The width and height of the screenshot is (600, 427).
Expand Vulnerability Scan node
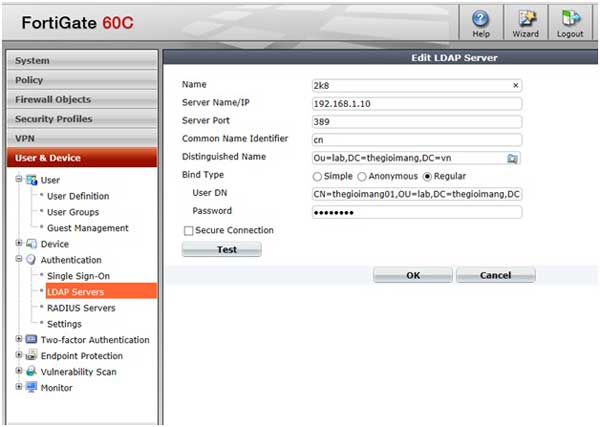tap(18, 370)
